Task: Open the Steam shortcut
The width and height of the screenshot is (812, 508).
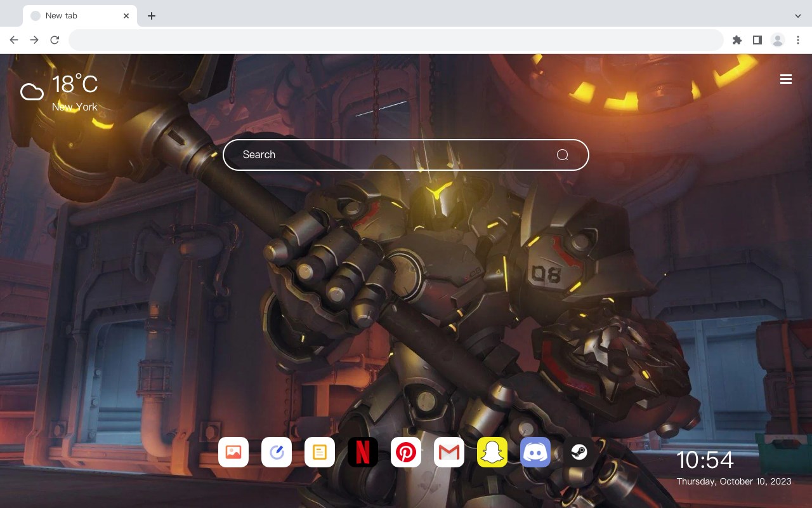Action: coord(579,452)
